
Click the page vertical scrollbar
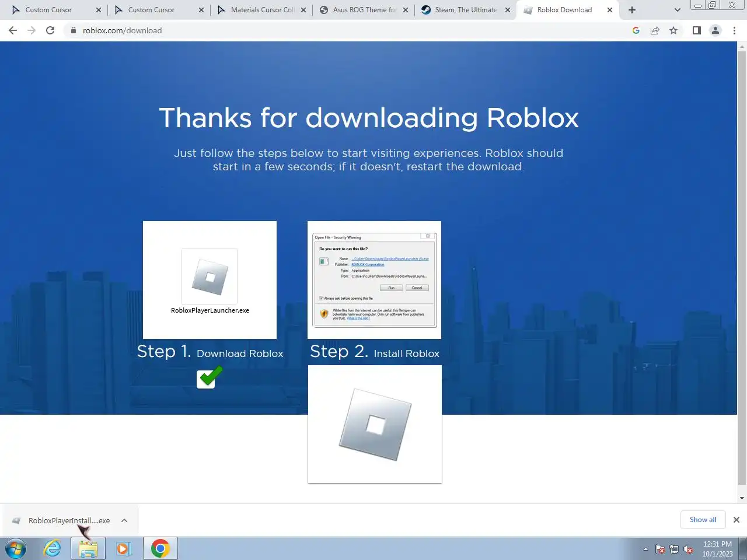(742, 268)
